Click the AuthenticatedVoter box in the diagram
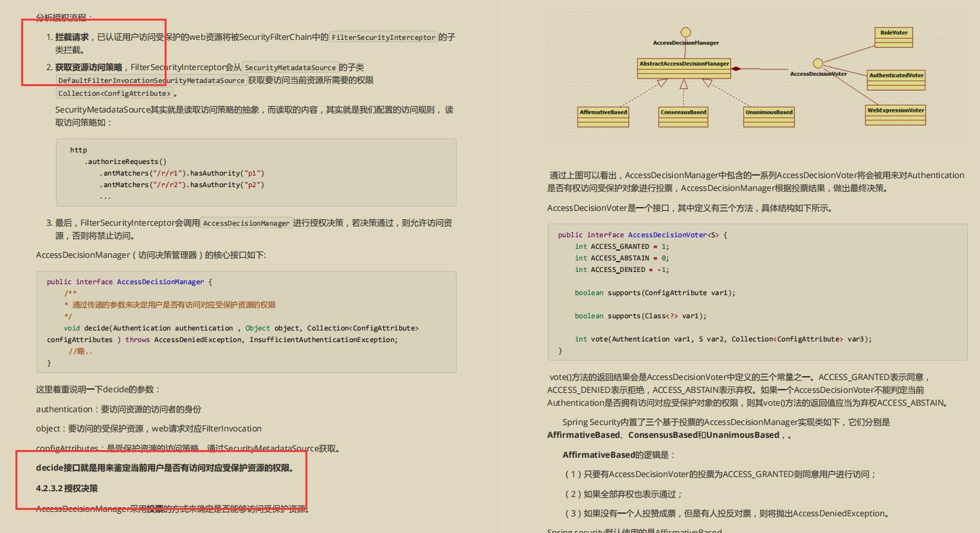The width and height of the screenshot is (980, 533). [x=896, y=80]
